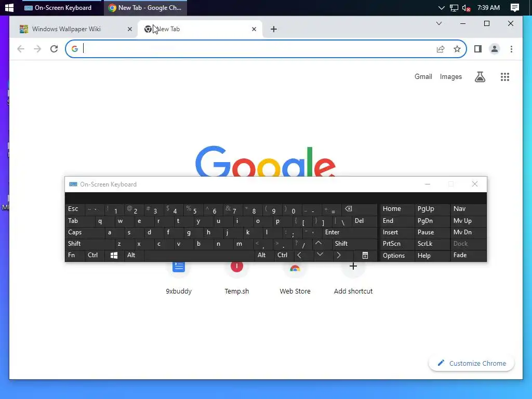Switch to New Tab - Google Chrome taskbar entry
The height and width of the screenshot is (399, 532).
(x=145, y=7)
